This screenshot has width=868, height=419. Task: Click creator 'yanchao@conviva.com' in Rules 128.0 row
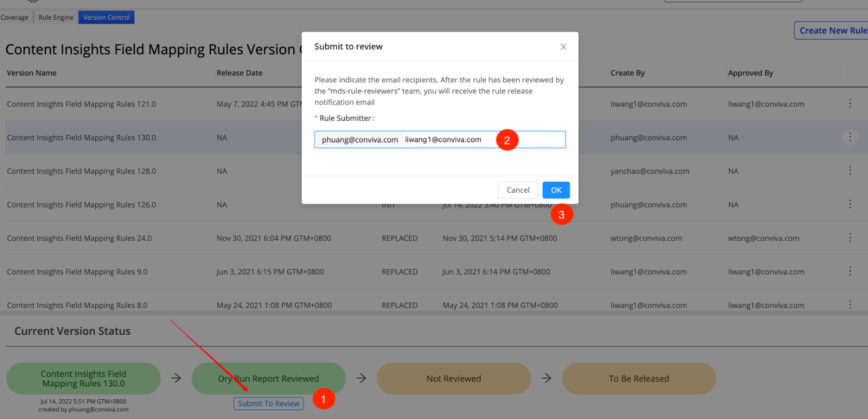tap(650, 171)
